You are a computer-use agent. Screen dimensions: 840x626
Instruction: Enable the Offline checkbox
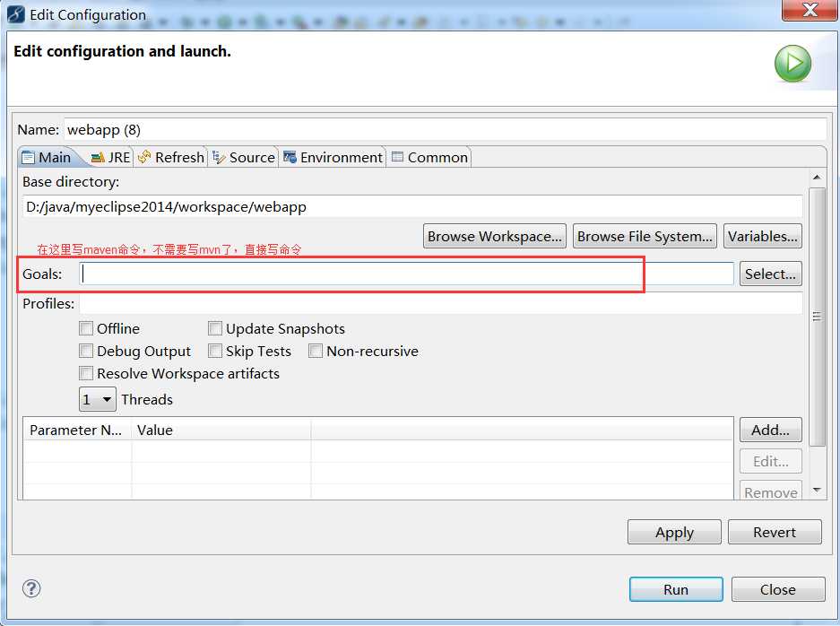(x=86, y=328)
